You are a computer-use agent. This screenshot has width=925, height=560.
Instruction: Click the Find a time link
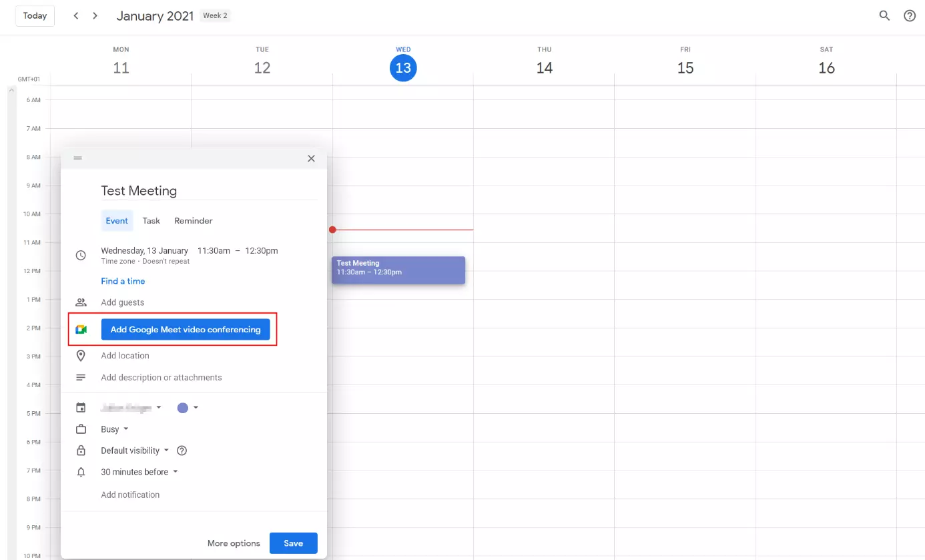point(123,281)
